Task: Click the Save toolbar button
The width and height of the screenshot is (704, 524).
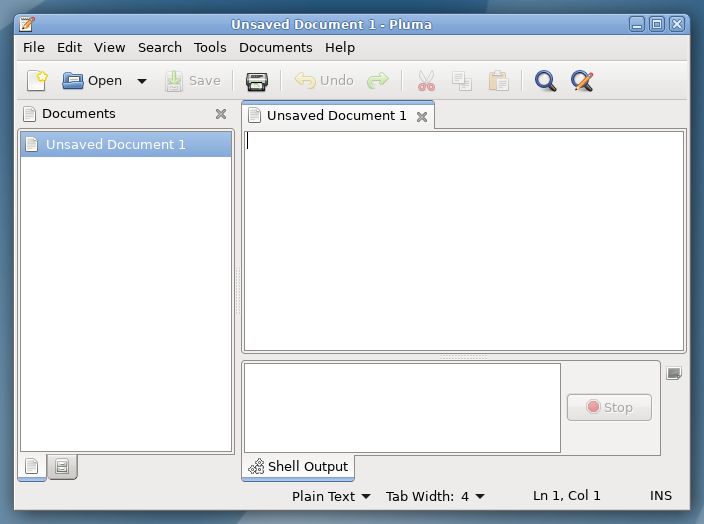Action: point(193,81)
